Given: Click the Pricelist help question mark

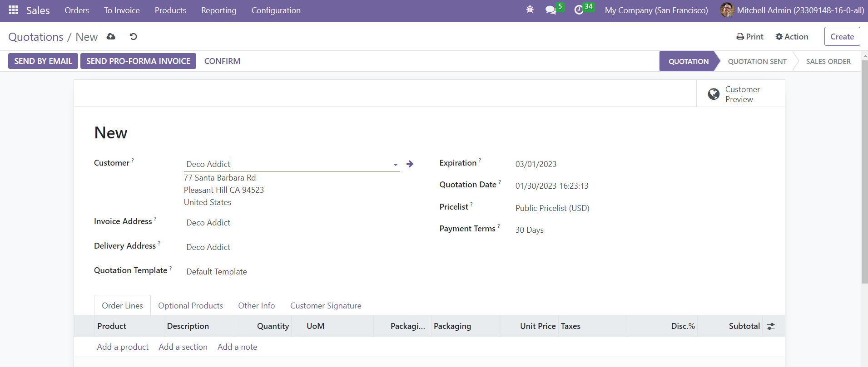Looking at the screenshot, I should point(471,204).
